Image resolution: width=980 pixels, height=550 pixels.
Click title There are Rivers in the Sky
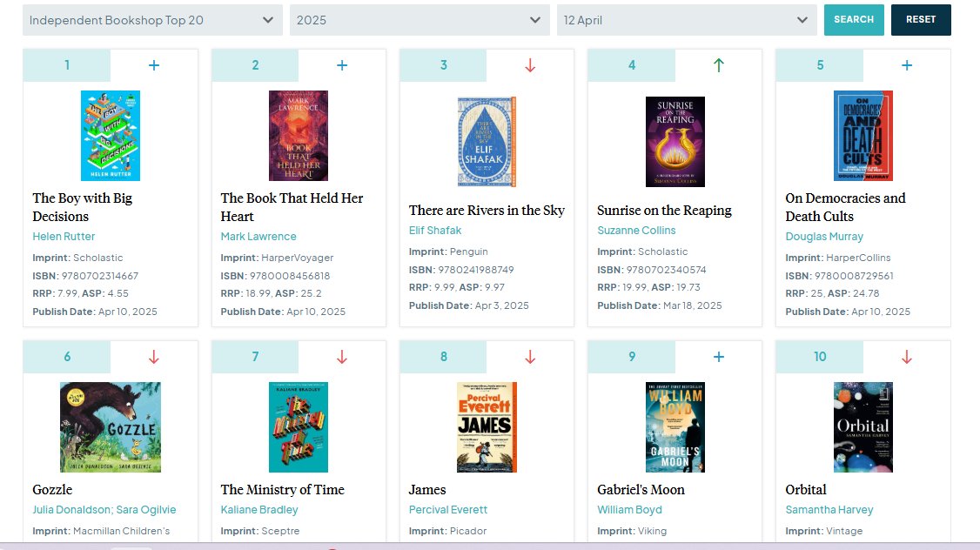487,210
